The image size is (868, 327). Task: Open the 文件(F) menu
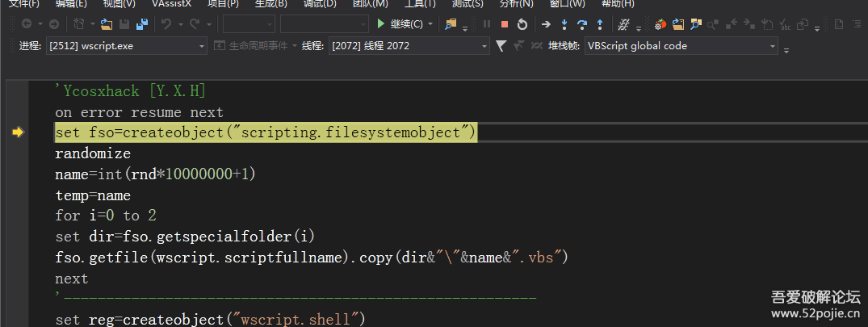tap(23, 4)
